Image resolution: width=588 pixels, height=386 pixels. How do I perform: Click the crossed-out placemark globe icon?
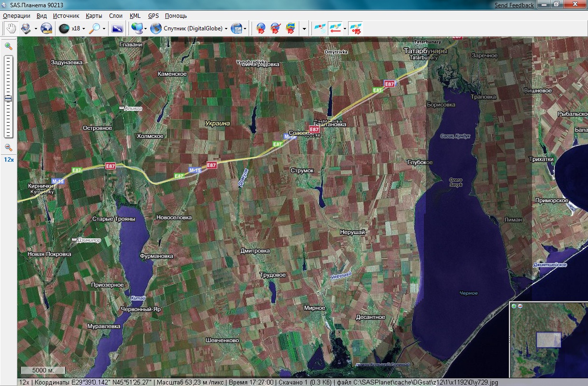tap(276, 28)
